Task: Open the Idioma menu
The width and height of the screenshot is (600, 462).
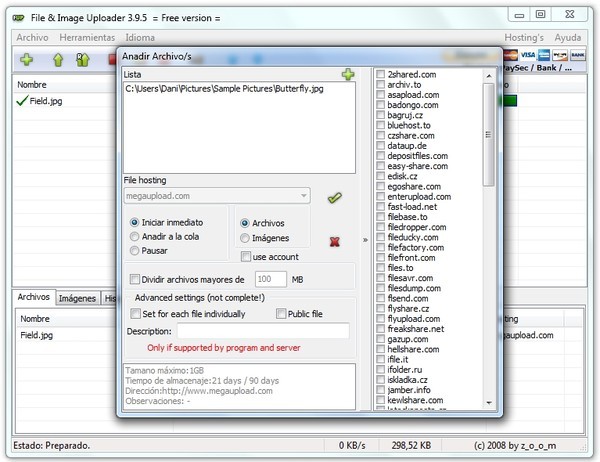Action: tap(140, 38)
